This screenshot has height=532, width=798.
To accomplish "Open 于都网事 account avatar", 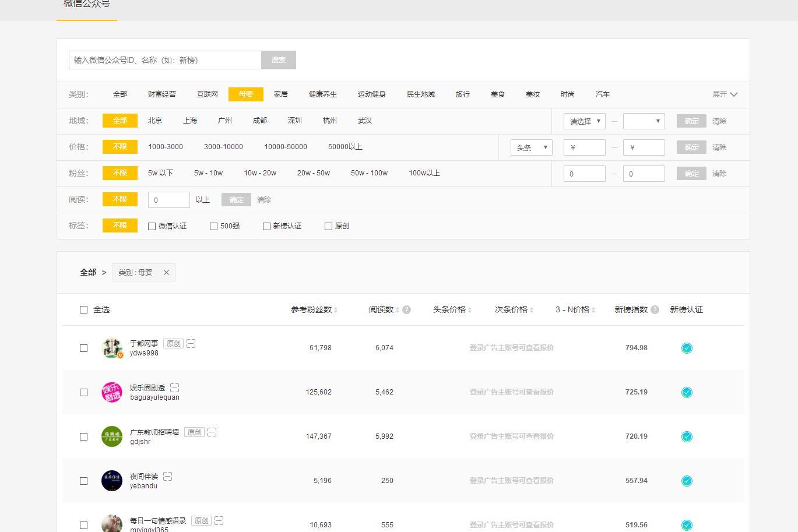I will pyautogui.click(x=112, y=348).
